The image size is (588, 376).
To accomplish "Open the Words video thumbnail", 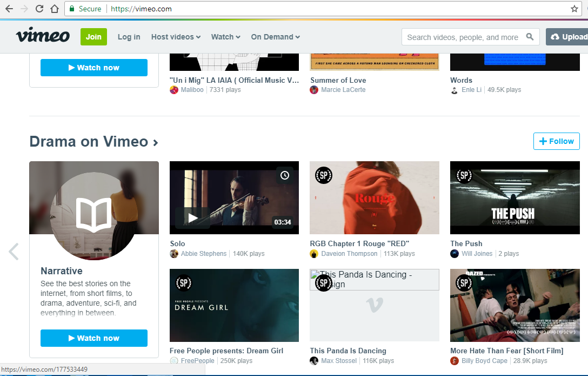I will [x=515, y=62].
